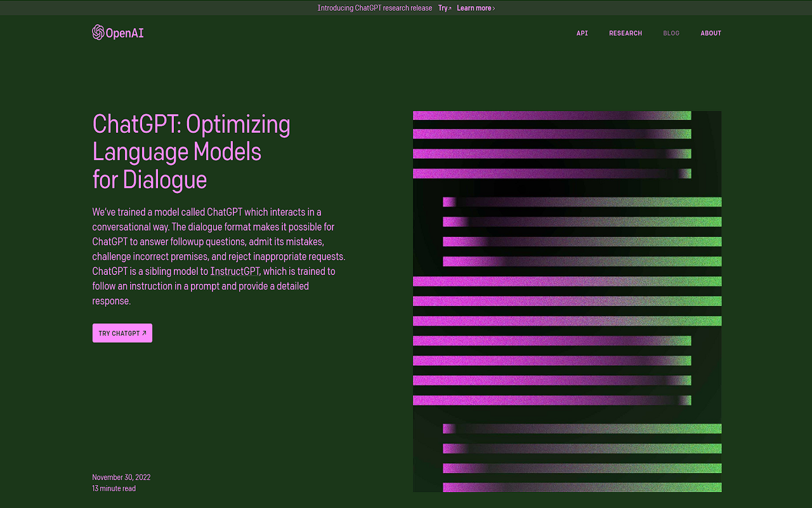This screenshot has width=812, height=508.
Task: Click the November 30, 2022 date
Action: [121, 478]
